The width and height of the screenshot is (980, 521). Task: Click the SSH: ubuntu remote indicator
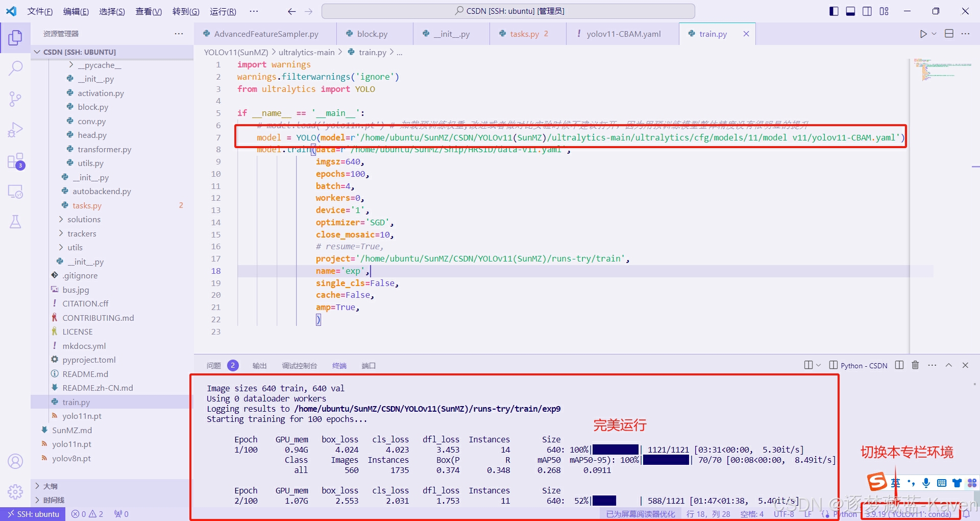(33, 514)
